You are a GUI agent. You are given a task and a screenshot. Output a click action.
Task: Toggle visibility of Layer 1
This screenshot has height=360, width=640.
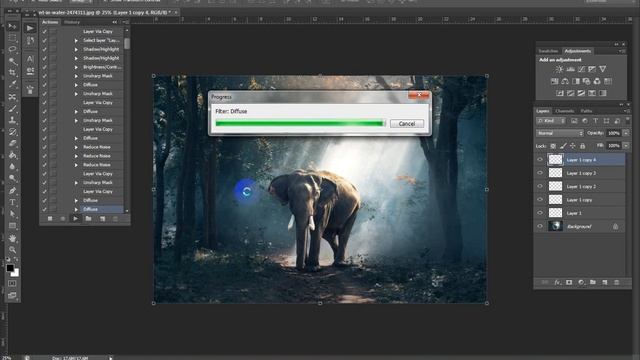point(540,213)
